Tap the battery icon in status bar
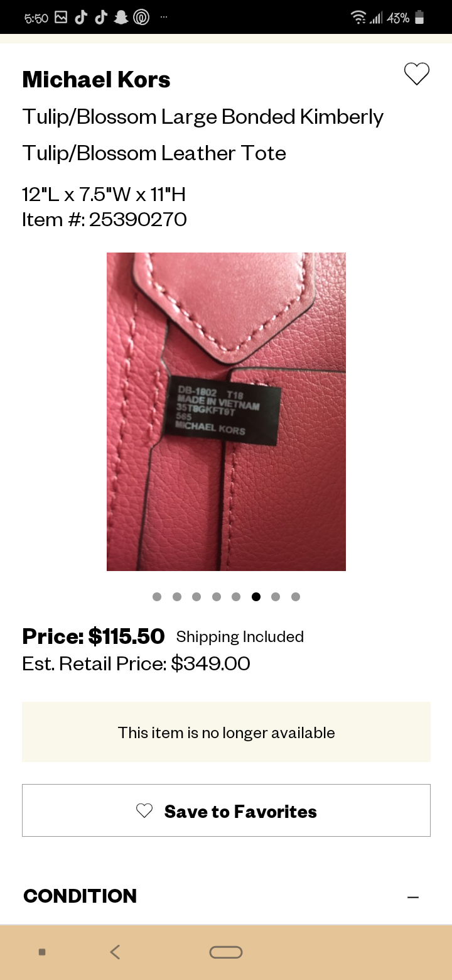Image resolution: width=452 pixels, height=980 pixels. click(419, 18)
